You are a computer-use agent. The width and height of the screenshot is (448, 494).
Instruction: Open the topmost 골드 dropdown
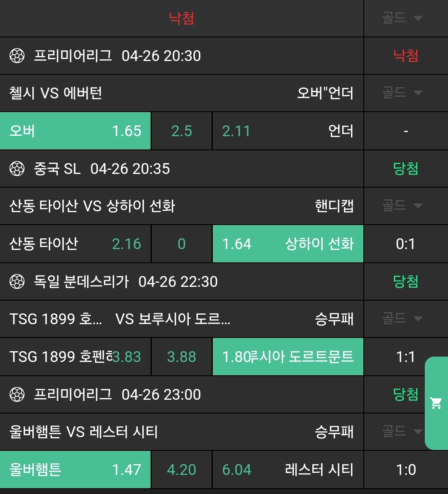click(402, 18)
